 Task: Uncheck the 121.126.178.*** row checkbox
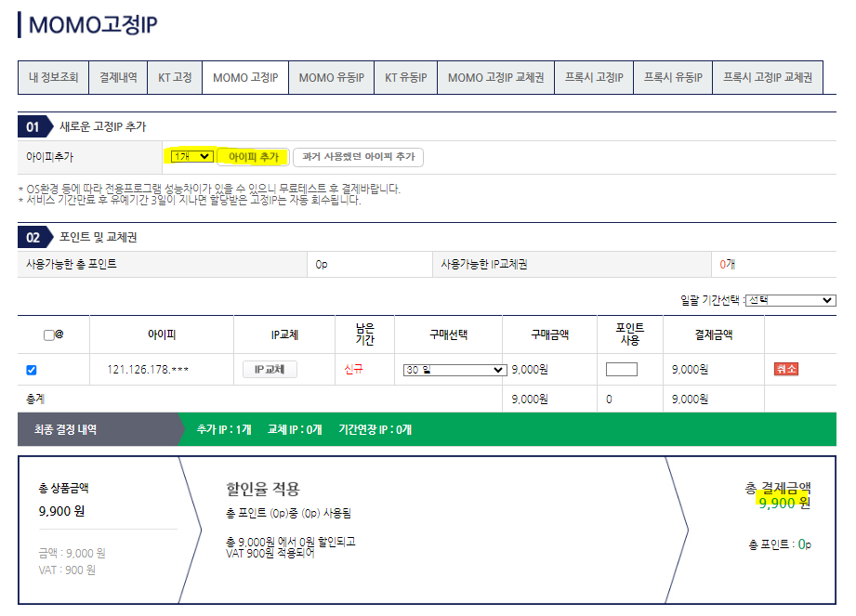point(32,370)
